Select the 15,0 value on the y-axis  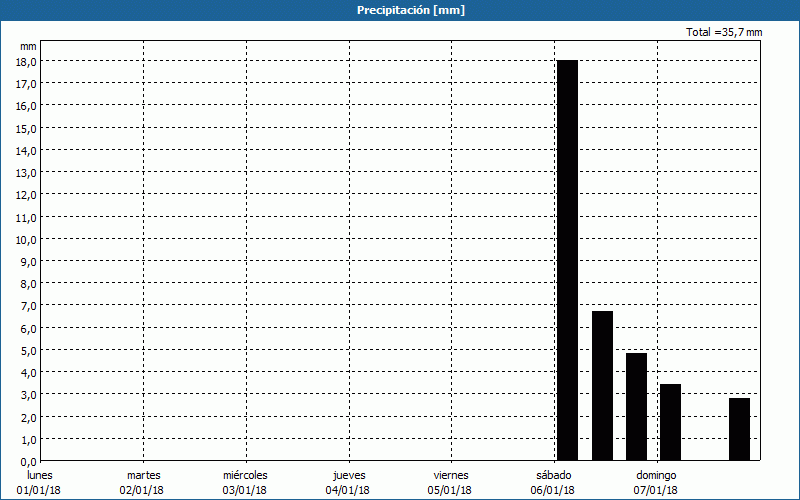pos(26,128)
